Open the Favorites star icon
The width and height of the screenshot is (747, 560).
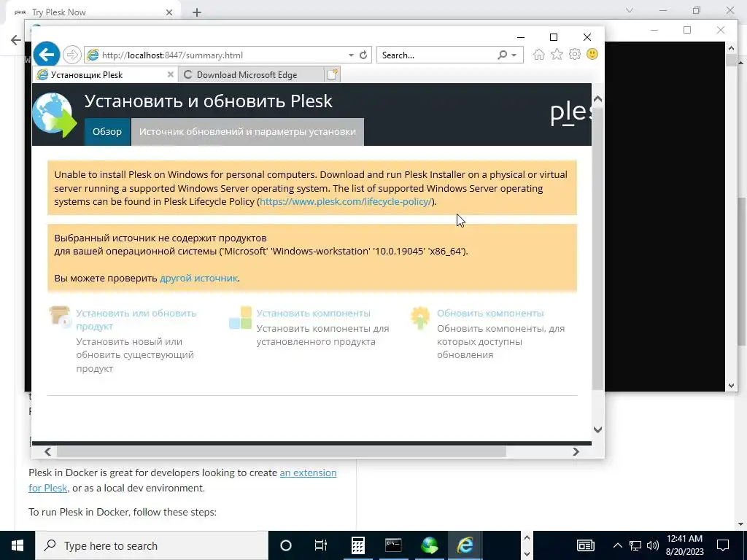(557, 54)
